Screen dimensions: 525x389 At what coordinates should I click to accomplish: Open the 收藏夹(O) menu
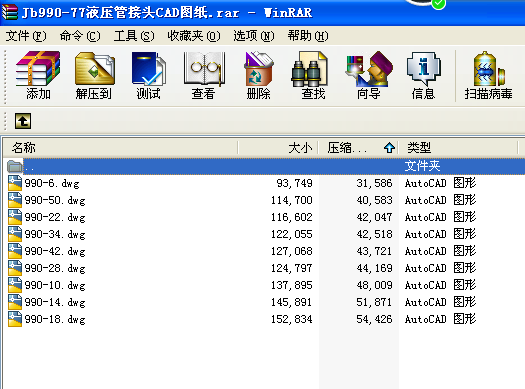(194, 36)
